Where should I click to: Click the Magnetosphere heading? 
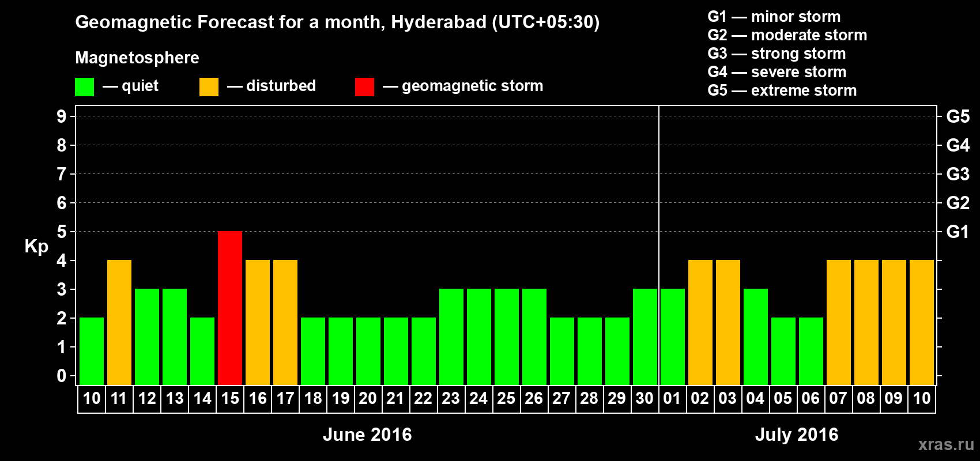point(137,58)
